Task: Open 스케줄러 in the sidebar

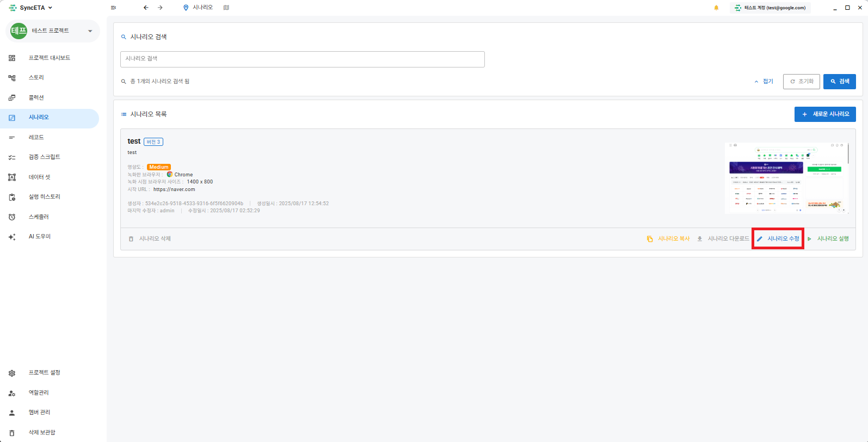Action: coord(39,217)
